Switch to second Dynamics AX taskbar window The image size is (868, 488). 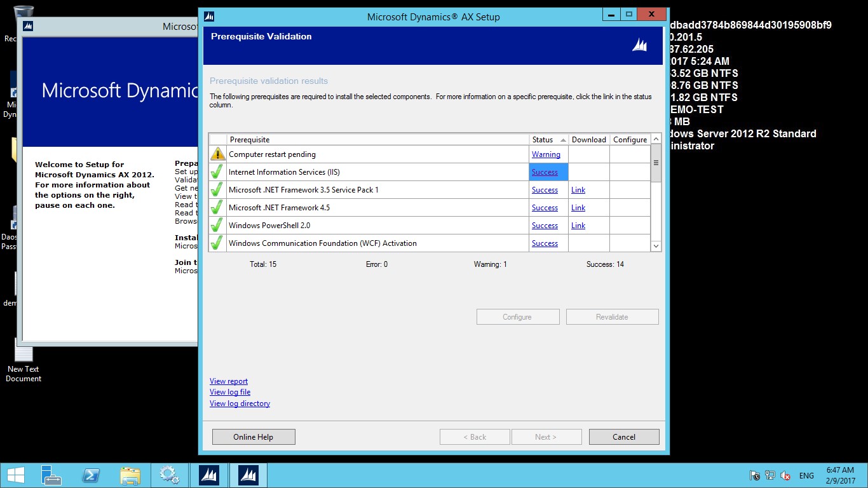[248, 475]
